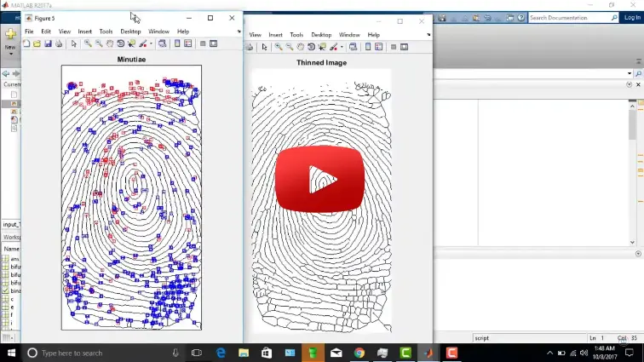Select Rotate 3D in Thinned Image window toolbar

click(311, 47)
